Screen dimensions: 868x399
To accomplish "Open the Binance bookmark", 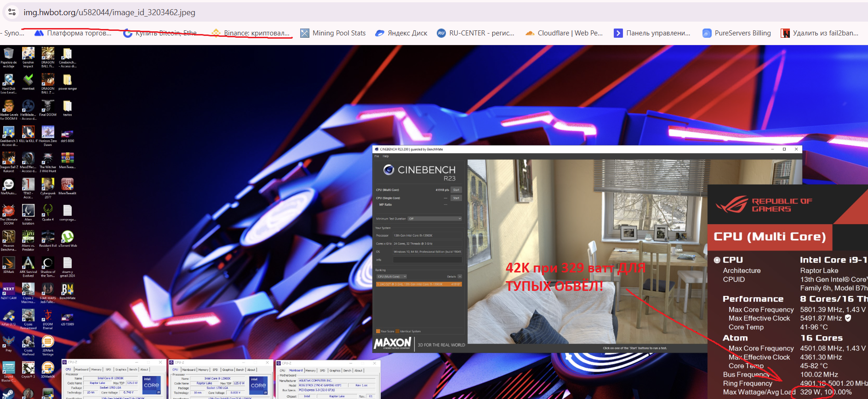I will [251, 33].
